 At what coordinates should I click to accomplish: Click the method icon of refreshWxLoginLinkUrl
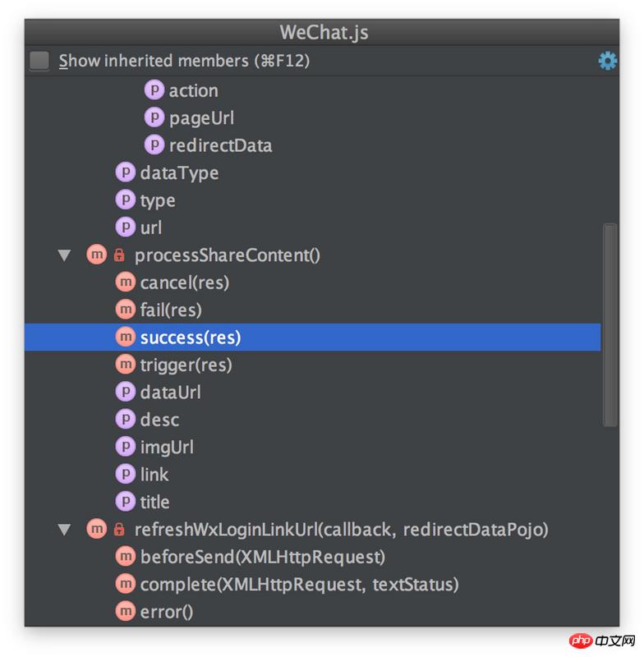[x=96, y=529]
